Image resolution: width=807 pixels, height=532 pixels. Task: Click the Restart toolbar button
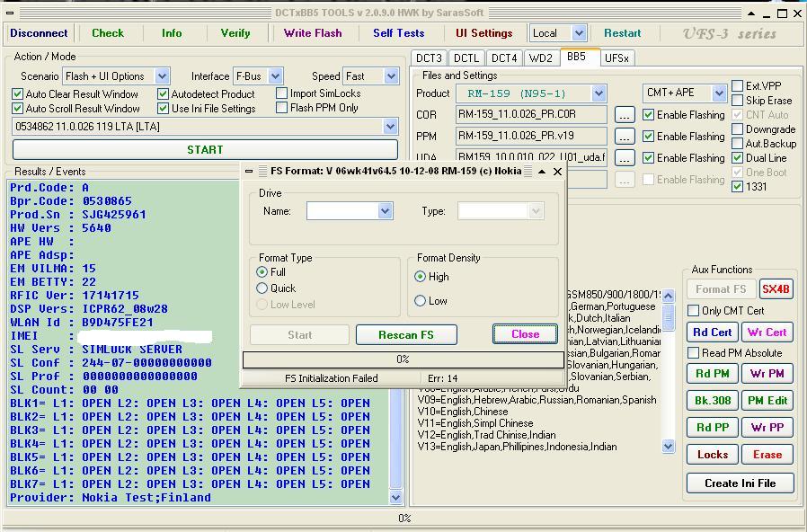pyautogui.click(x=622, y=33)
